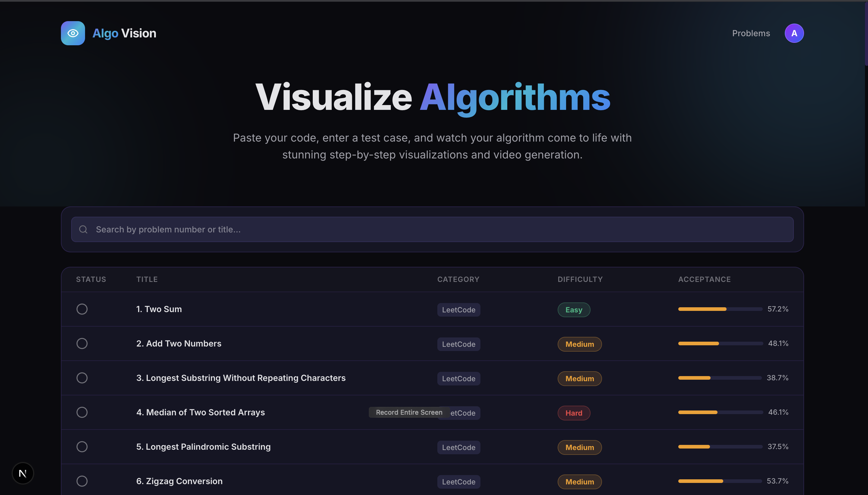Click the Hard difficulty badge
868x495 pixels.
pos(573,413)
